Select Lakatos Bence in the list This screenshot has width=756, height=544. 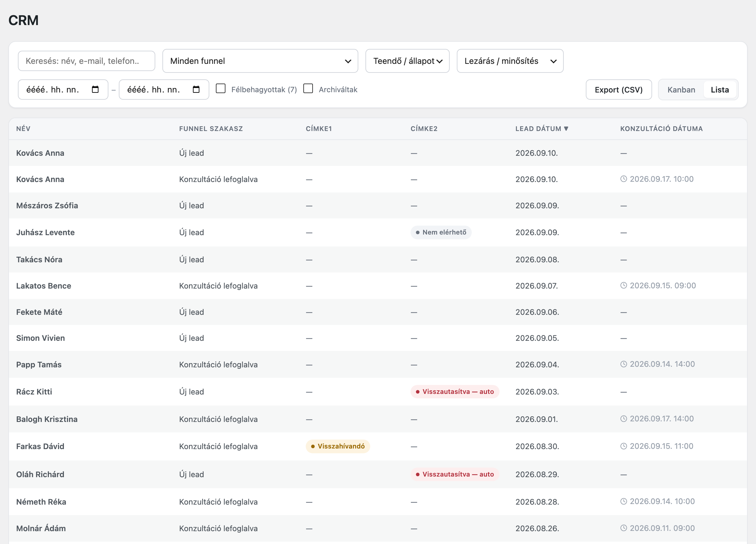[x=378, y=286]
